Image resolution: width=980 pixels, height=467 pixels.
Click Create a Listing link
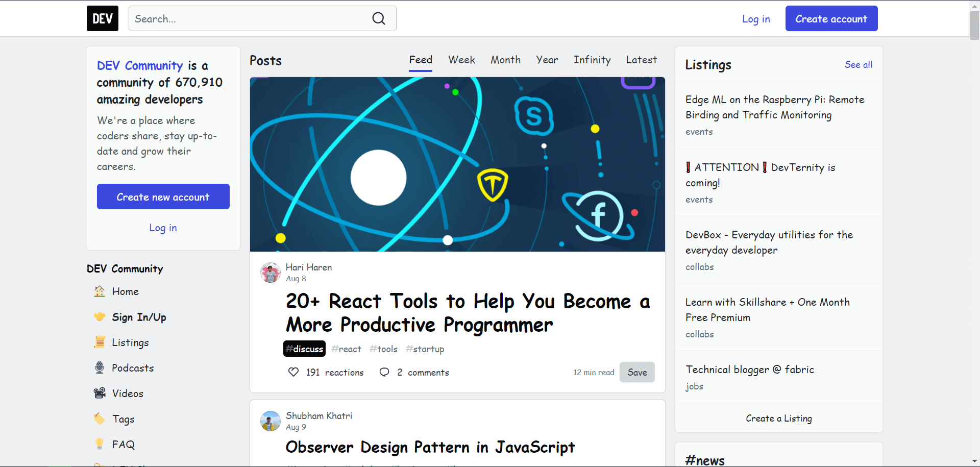point(779,418)
